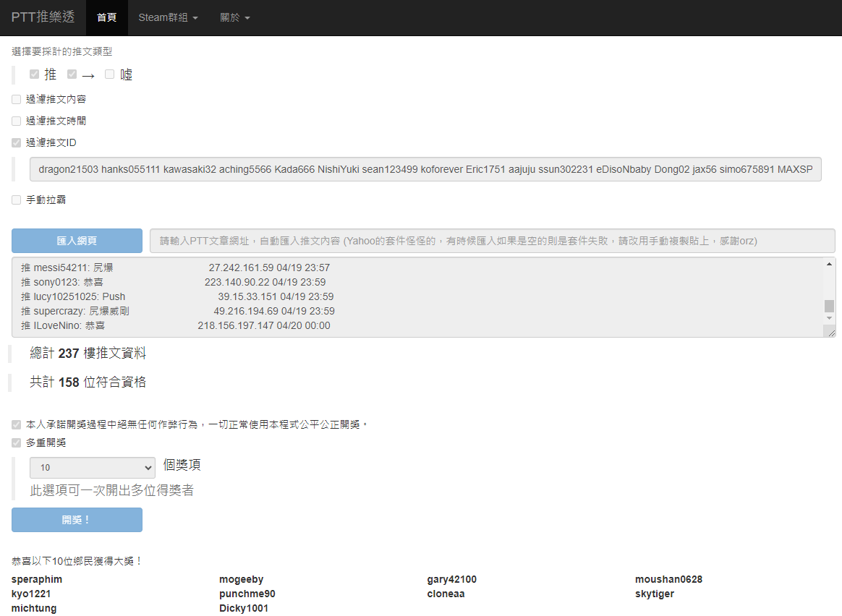
Task: Click the scroll-up arrow of the comments textarea
Action: tap(829, 264)
